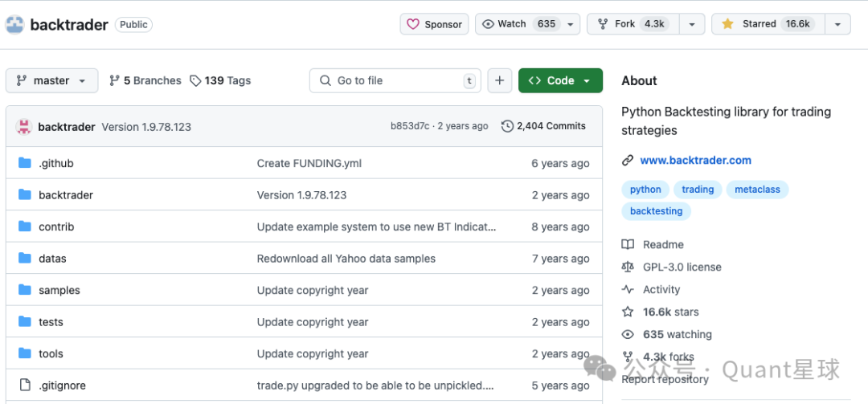Open repository name backtrader in header
This screenshot has height=404, width=868.
click(x=69, y=24)
